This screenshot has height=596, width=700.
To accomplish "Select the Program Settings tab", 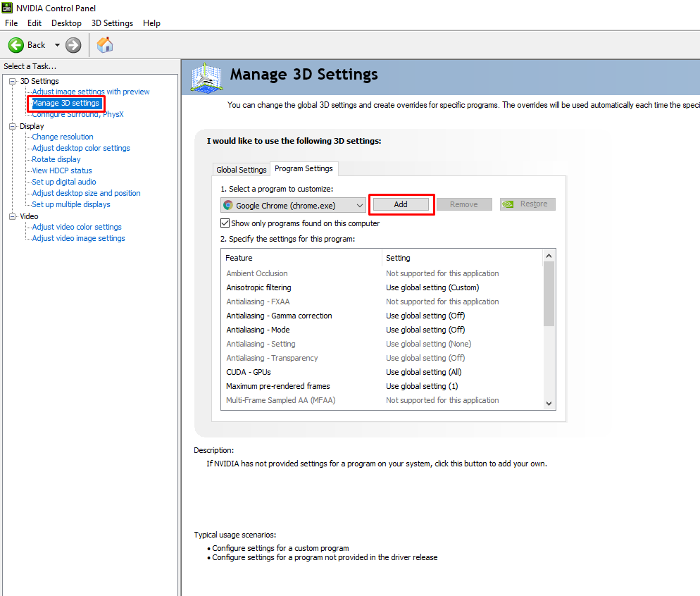I will pos(304,168).
